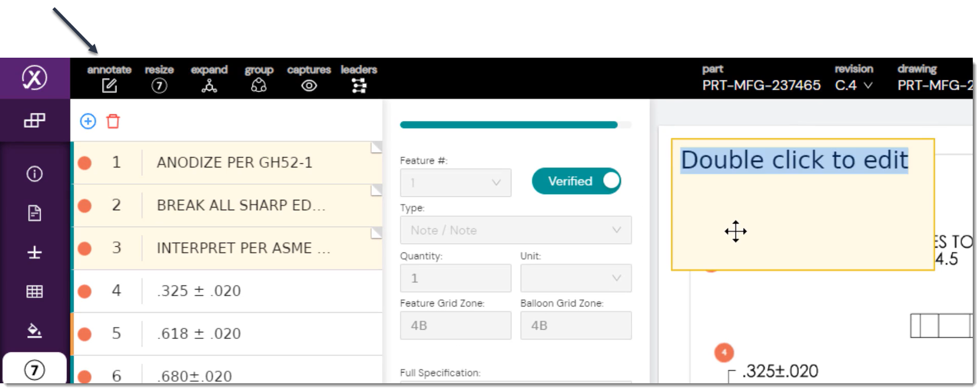
Task: Select row 2 BREAK ALL SHARP ED…
Action: [227, 205]
